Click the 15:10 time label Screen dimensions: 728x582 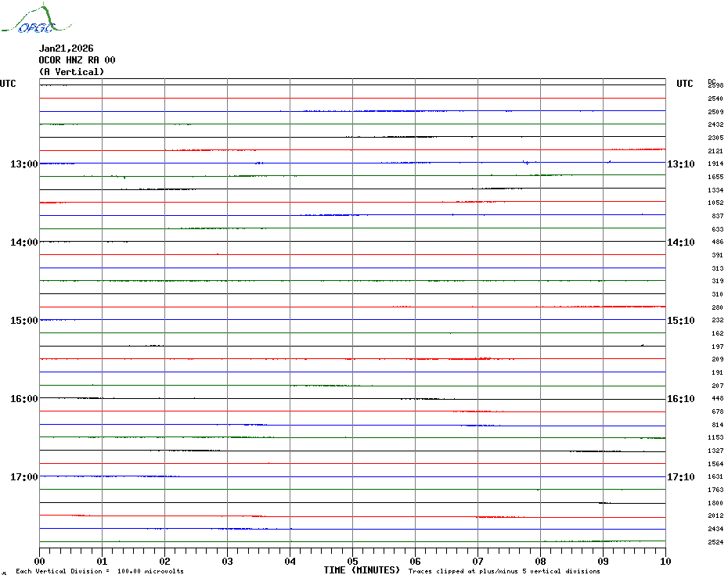681,320
